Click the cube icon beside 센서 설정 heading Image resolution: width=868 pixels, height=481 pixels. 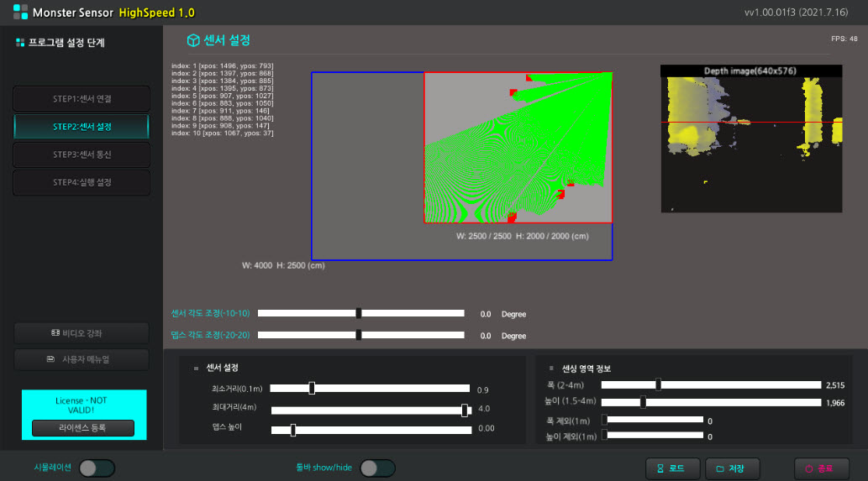193,40
